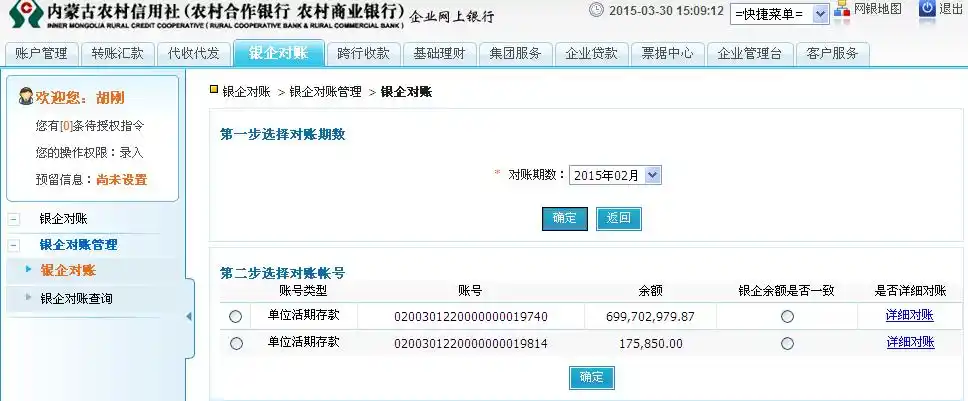This screenshot has height=401, width=968.
Task: Click the bank logo emblem
Action: pos(25,13)
